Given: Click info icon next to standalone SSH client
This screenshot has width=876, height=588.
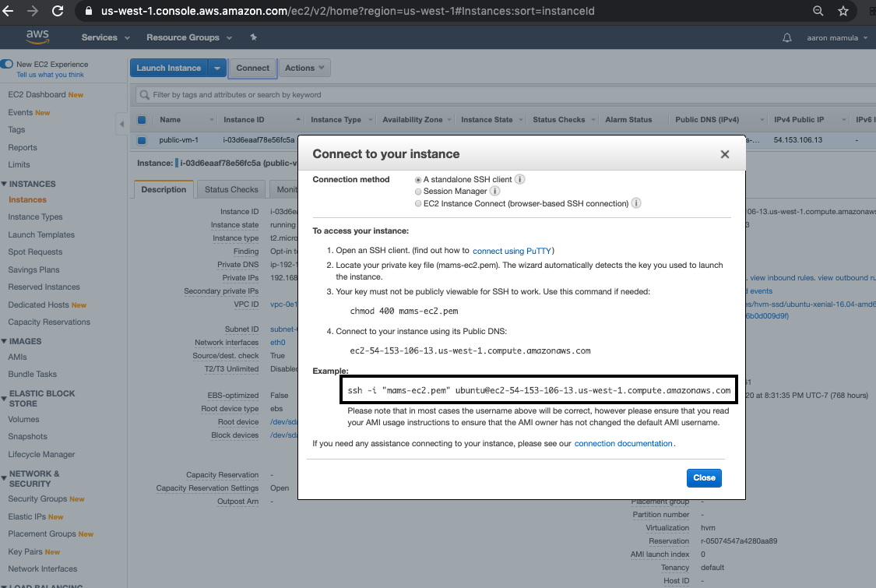Looking at the screenshot, I should pos(519,179).
